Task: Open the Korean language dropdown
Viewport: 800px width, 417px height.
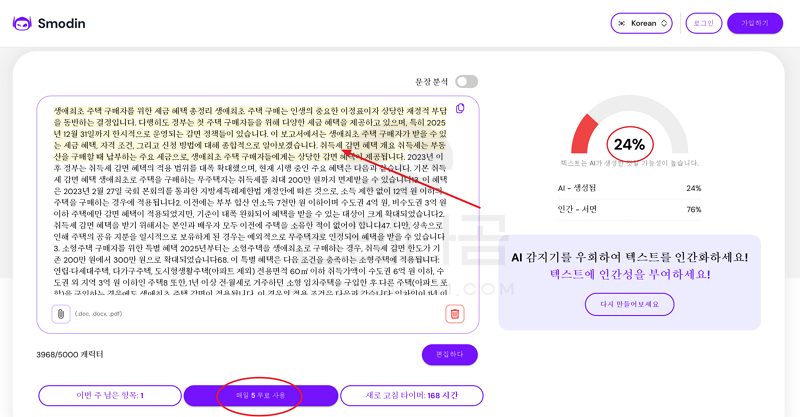Action: coord(642,23)
